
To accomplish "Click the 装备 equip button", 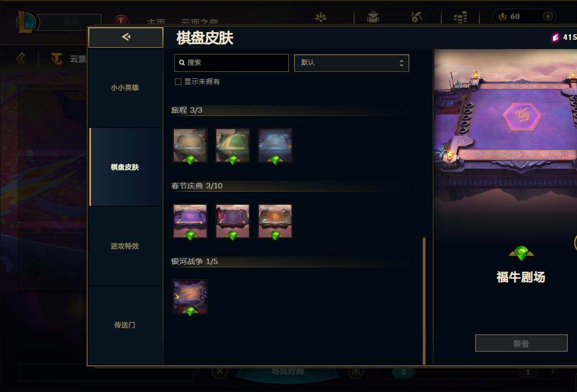I will click(x=521, y=343).
